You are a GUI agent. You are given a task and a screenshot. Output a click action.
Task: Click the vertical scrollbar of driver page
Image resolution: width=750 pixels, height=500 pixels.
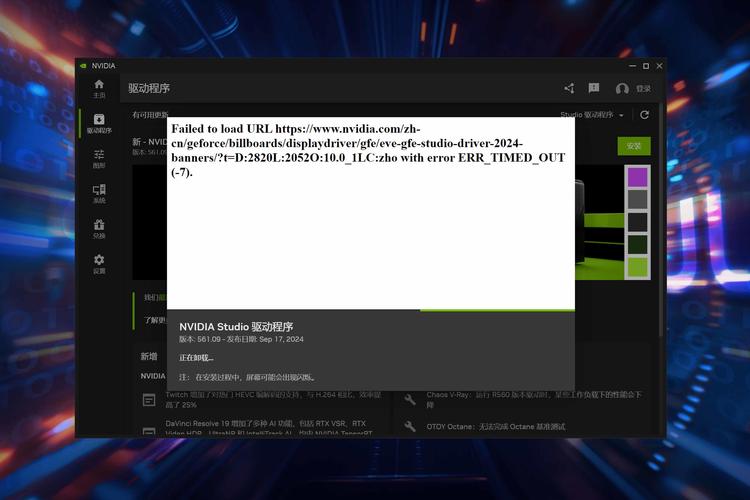click(x=661, y=220)
